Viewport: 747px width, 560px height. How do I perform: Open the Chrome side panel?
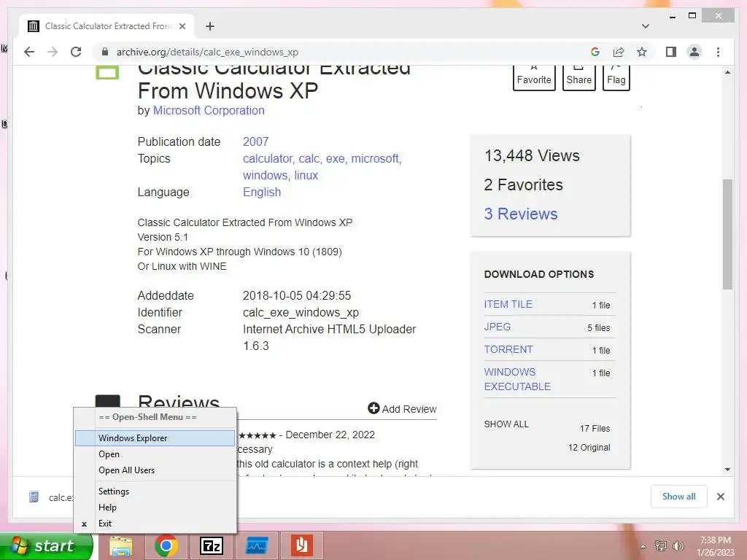pos(671,52)
